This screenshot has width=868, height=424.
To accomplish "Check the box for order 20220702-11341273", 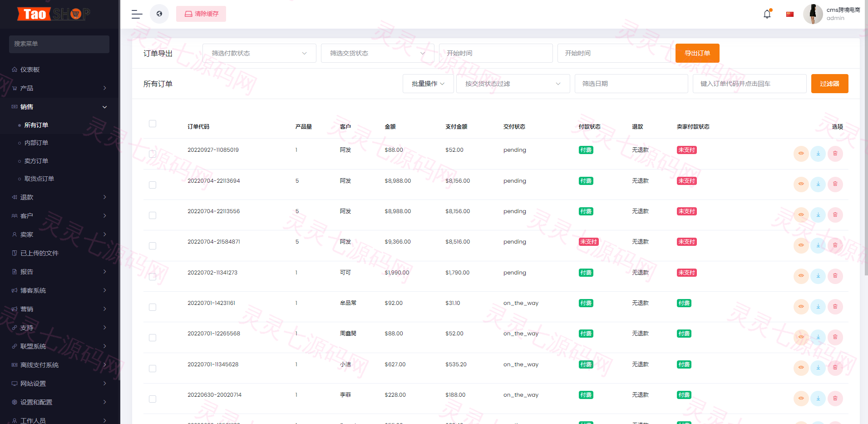I will [x=153, y=277].
